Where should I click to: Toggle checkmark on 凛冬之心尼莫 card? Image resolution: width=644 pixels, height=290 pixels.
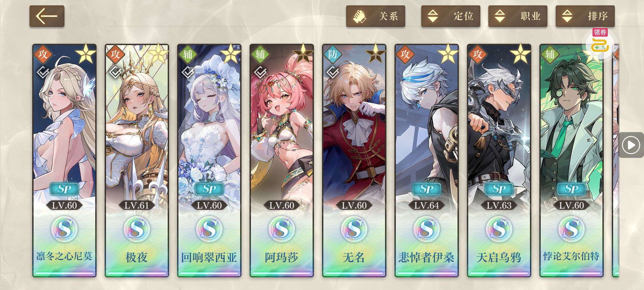(43, 72)
